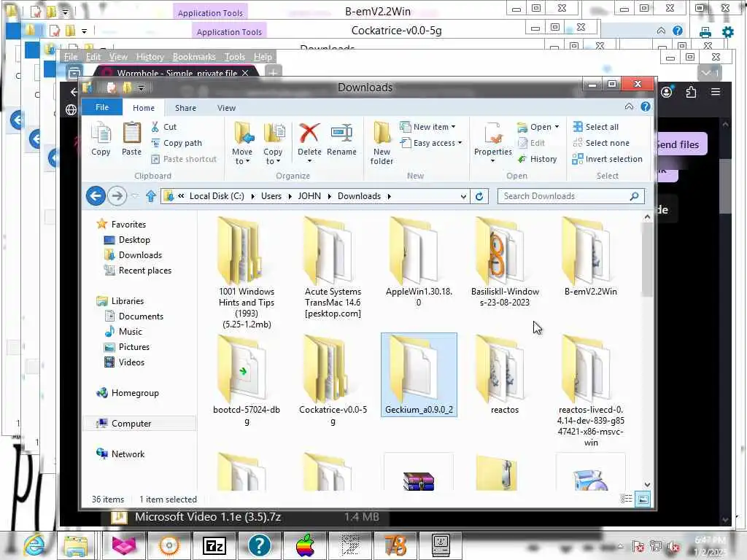Expand the address bar history dropdown
This screenshot has height=560, width=747.
point(463,196)
